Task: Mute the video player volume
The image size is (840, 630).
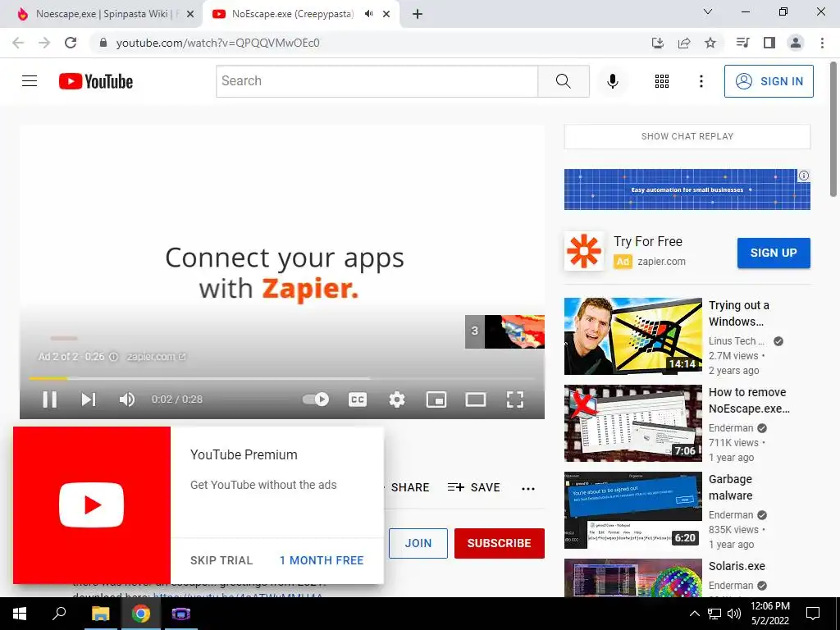Action: click(127, 399)
